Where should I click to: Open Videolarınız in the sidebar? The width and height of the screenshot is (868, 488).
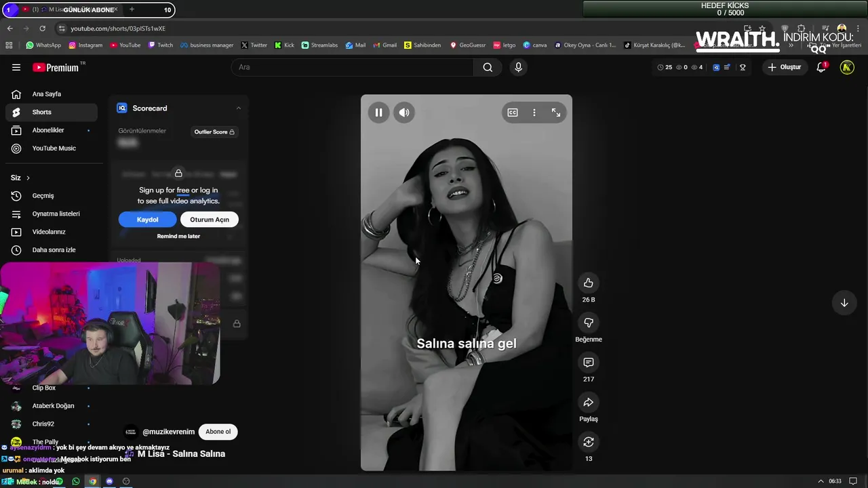[x=52, y=232]
